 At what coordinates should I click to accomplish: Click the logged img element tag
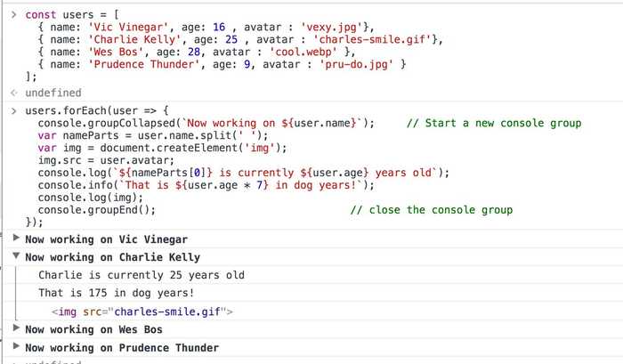142,311
